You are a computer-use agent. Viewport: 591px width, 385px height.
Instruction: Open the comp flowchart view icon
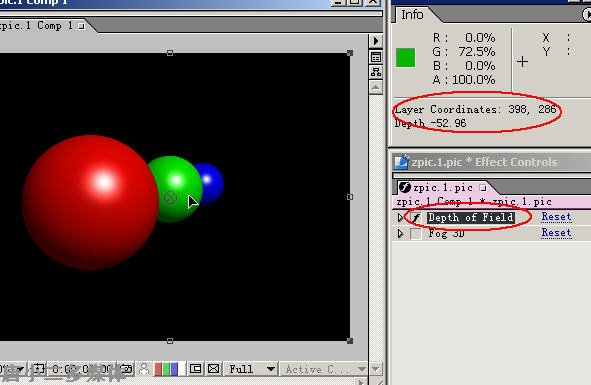[x=376, y=72]
